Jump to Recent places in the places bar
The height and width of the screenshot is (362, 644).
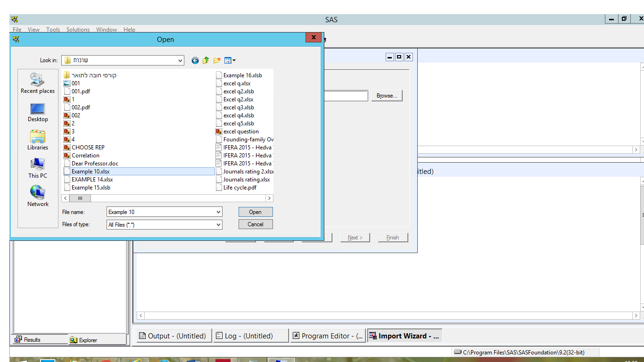[38, 83]
